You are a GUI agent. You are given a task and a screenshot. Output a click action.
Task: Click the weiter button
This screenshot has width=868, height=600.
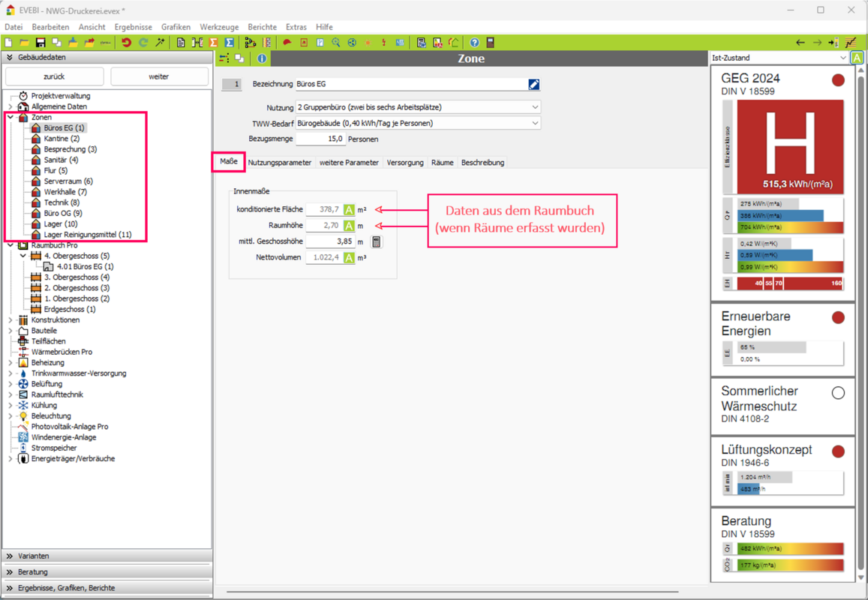159,76
